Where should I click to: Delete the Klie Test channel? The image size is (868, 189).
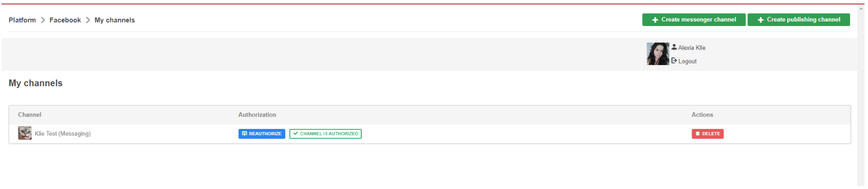tap(708, 133)
